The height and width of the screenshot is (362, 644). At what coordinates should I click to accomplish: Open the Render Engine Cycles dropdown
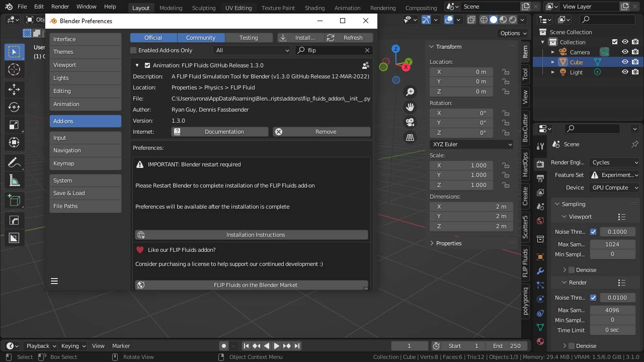614,162
